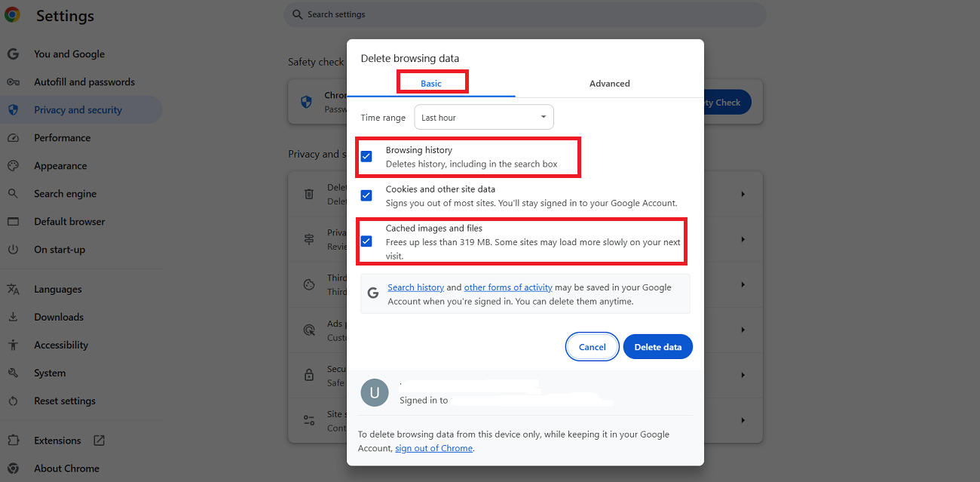Screen dimensions: 980x482
Task: Click the Appearance paintbrush icon
Action: 13,165
